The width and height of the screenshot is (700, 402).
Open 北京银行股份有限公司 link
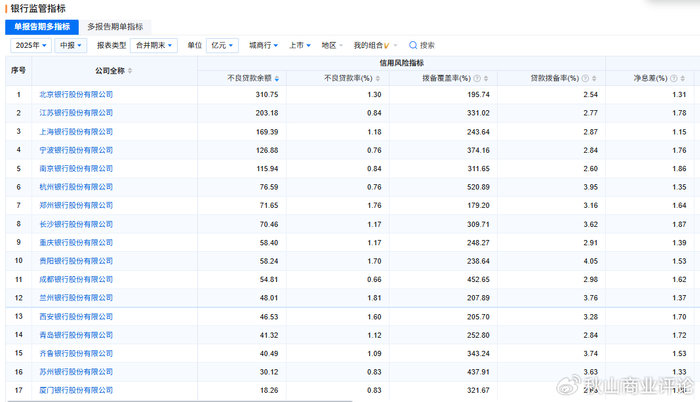(76, 94)
